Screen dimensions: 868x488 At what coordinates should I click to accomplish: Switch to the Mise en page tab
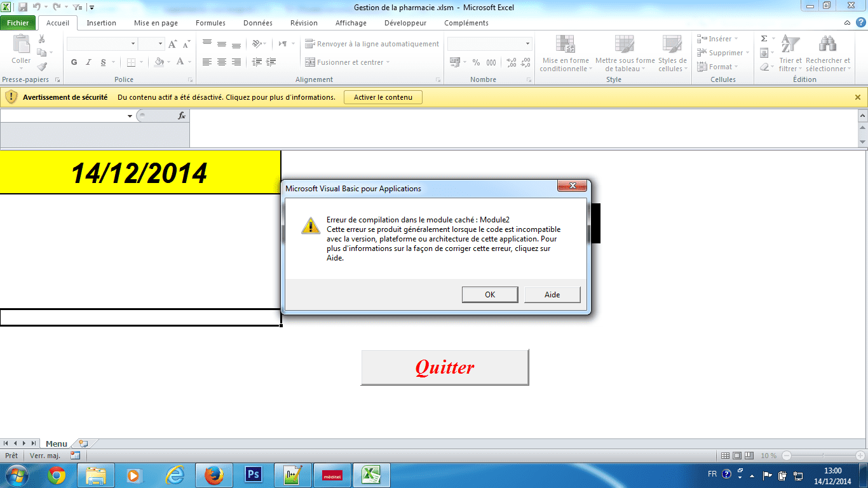point(156,23)
